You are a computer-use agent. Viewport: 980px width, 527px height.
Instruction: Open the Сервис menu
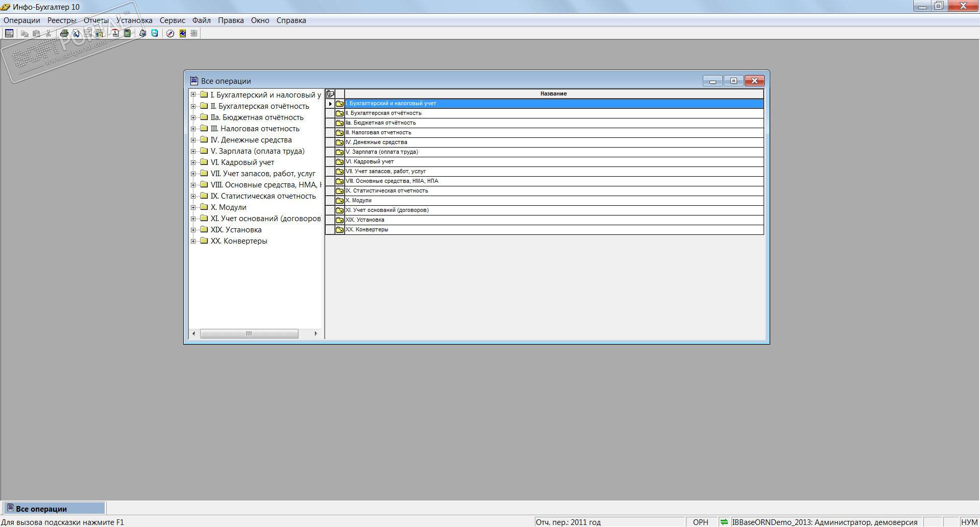[x=173, y=20]
